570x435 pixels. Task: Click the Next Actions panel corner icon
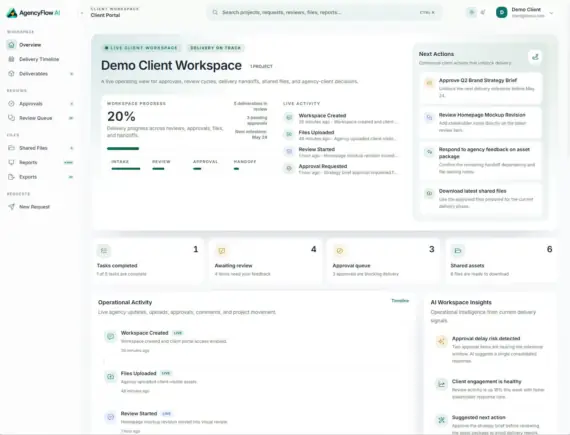[x=535, y=57]
